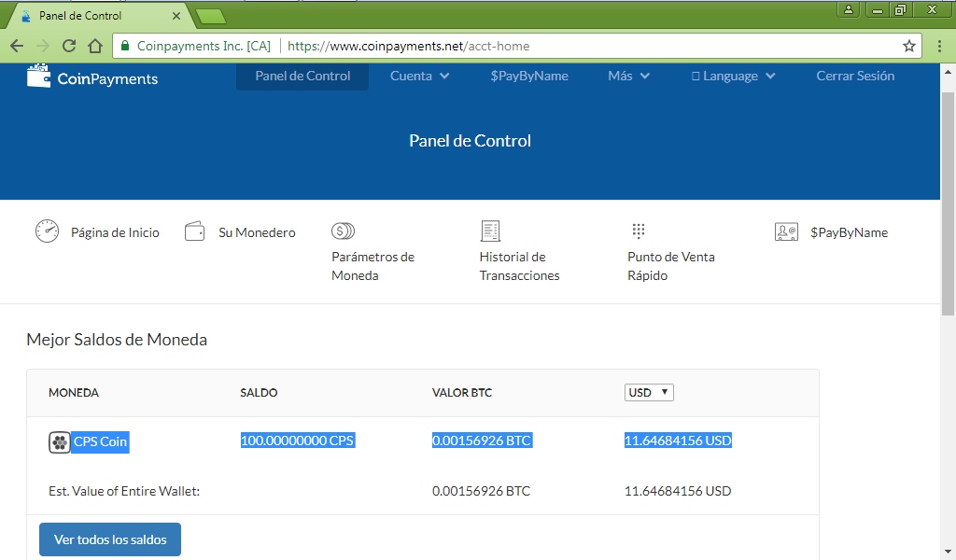This screenshot has width=956, height=560.
Task: Open the Chrome user profile icon
Action: click(848, 9)
